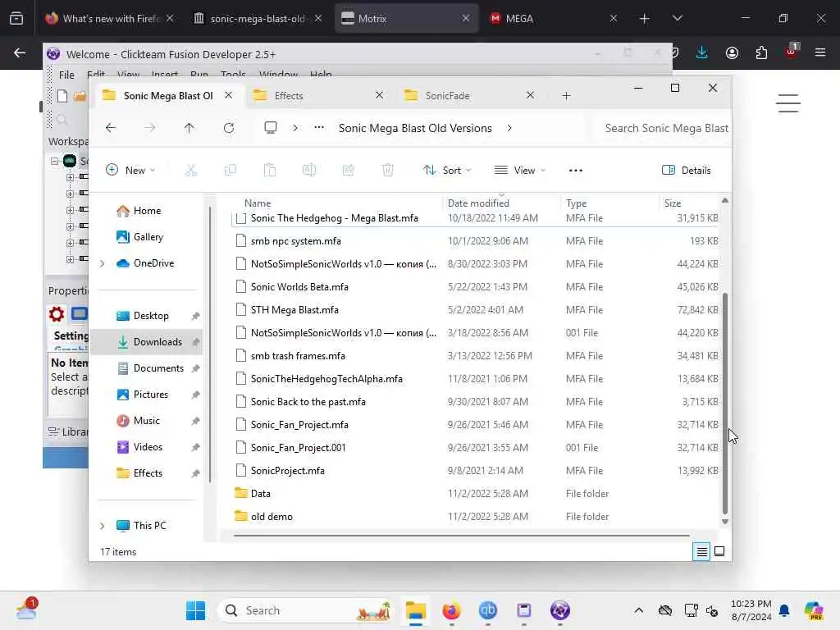The width and height of the screenshot is (840, 630).
Task: Expand chevron after Sonic Mega Blast Old Versions
Action: coord(509,128)
